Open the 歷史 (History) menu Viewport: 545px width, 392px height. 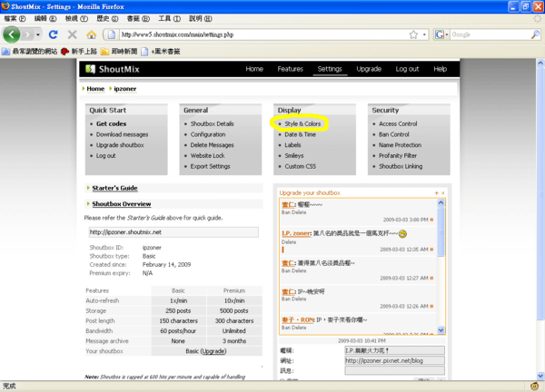(107, 18)
